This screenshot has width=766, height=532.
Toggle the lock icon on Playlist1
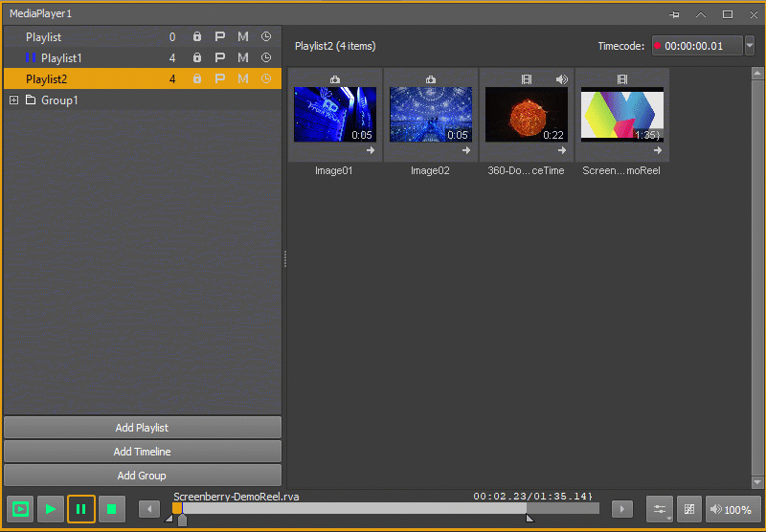pos(197,57)
